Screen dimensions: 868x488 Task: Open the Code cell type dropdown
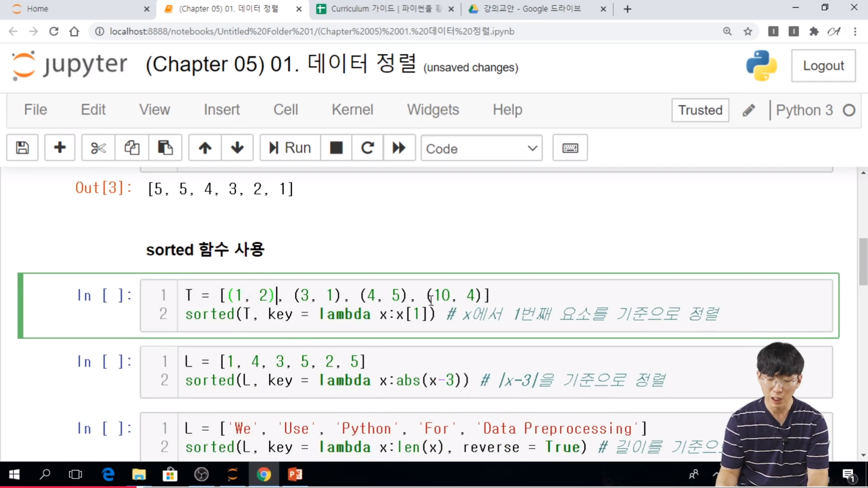481,148
